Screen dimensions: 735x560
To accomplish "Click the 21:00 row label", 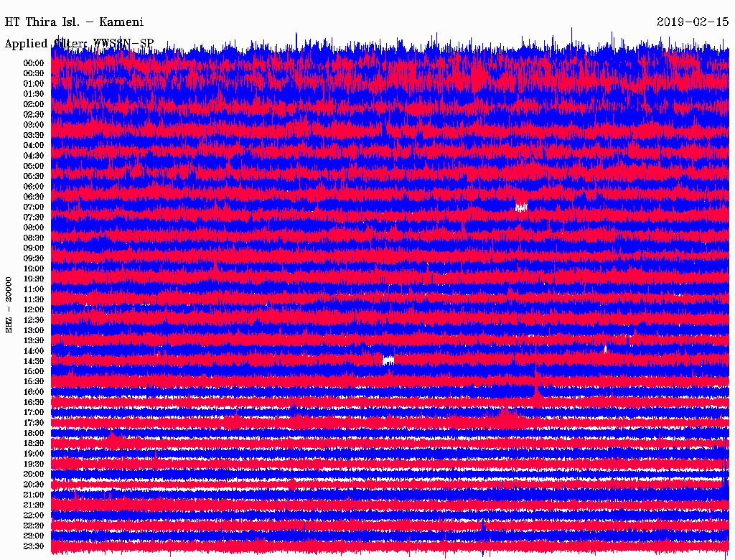I will pyautogui.click(x=33, y=495).
